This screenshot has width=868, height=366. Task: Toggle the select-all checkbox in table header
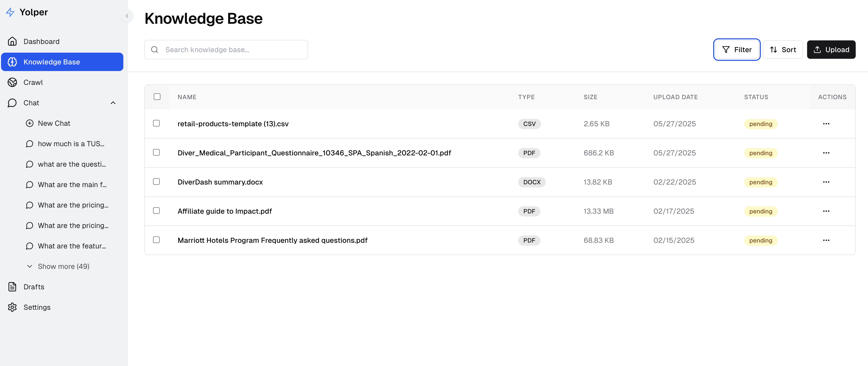[157, 97]
